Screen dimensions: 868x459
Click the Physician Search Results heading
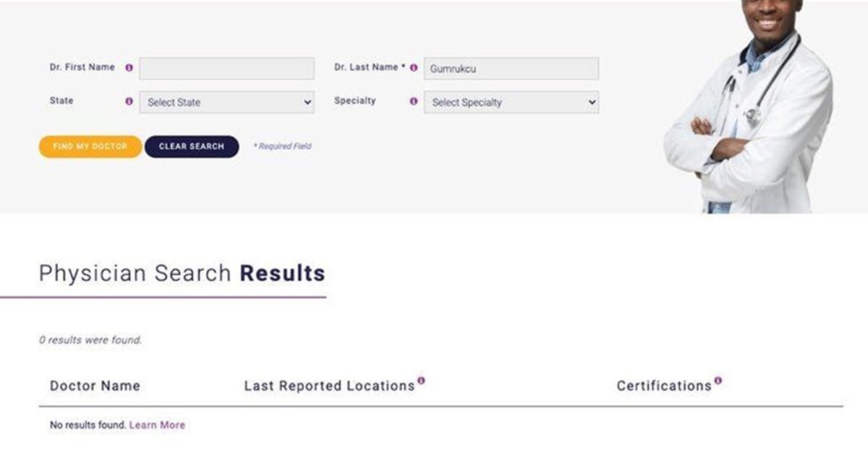tap(182, 274)
